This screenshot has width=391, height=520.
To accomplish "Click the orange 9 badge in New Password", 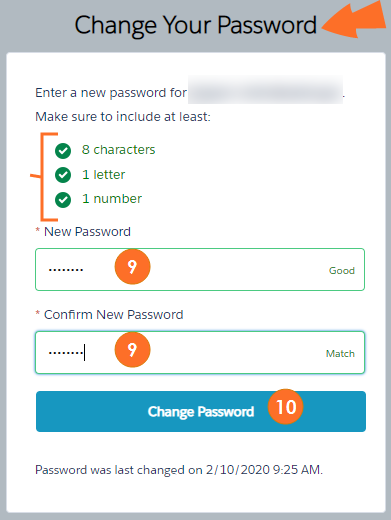I will click(x=132, y=267).
